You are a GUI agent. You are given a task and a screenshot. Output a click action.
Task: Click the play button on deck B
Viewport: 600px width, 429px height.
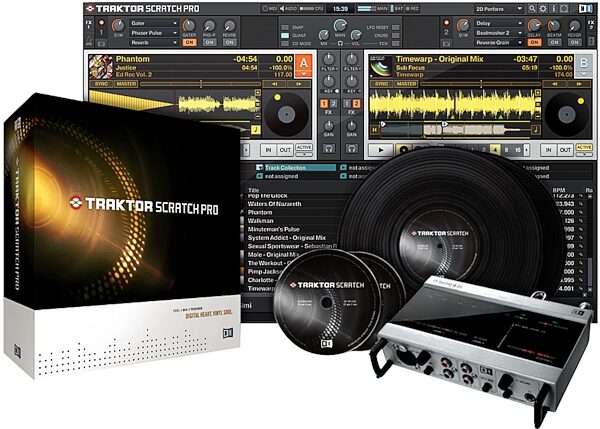coord(380,150)
